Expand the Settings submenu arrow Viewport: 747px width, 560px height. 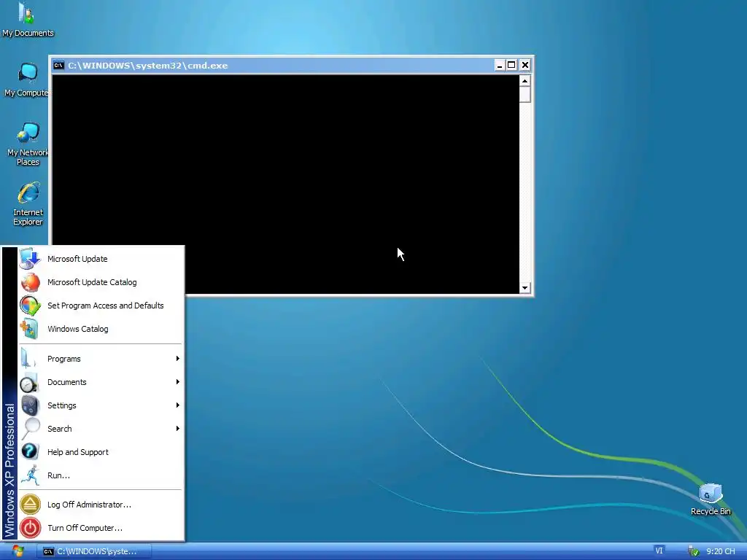(x=178, y=405)
